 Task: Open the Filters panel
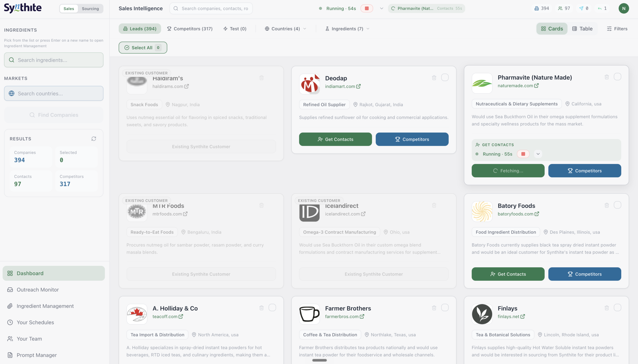coord(617,28)
